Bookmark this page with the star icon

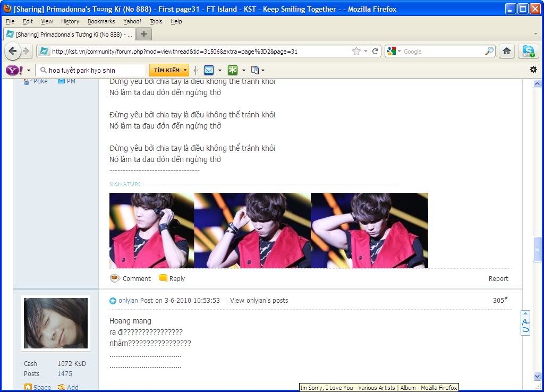356,52
